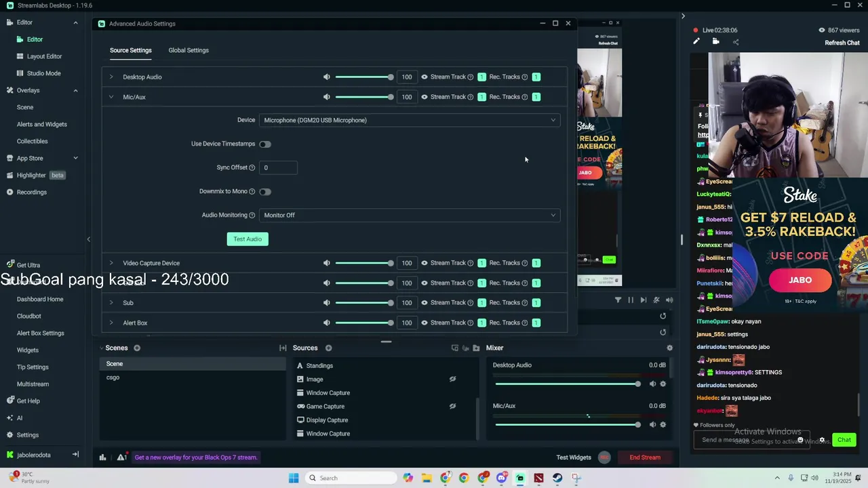The height and width of the screenshot is (488, 868).
Task: Open the performance stats bar chart icon
Action: 102,457
